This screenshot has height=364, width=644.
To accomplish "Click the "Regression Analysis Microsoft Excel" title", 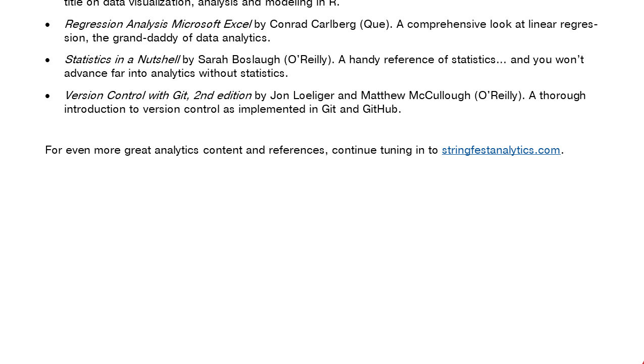I will (x=158, y=24).
